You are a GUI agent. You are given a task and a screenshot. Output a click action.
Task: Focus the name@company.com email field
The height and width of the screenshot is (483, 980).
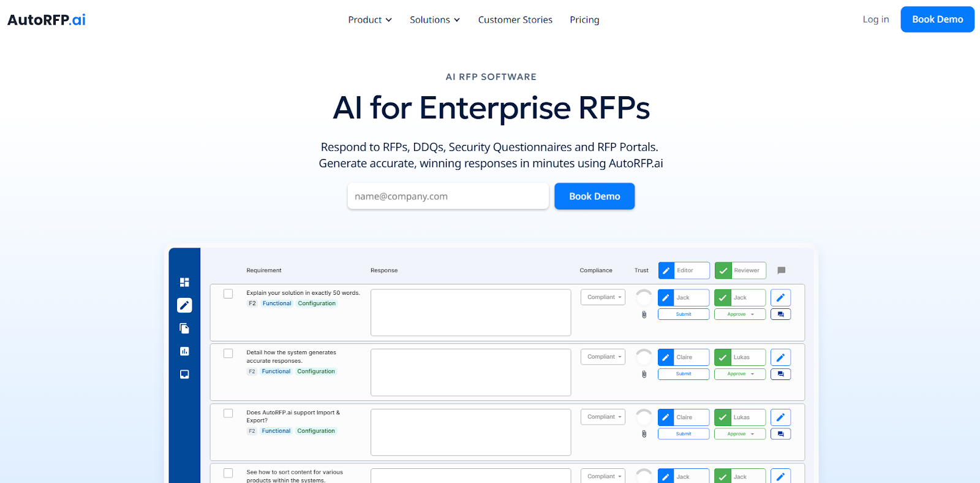pyautogui.click(x=448, y=196)
